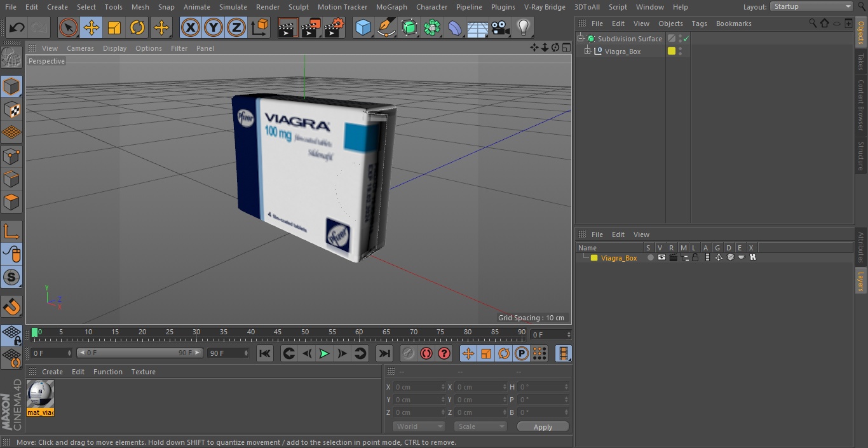
Task: Enable Points mode in left toolbar
Action: tap(11, 156)
